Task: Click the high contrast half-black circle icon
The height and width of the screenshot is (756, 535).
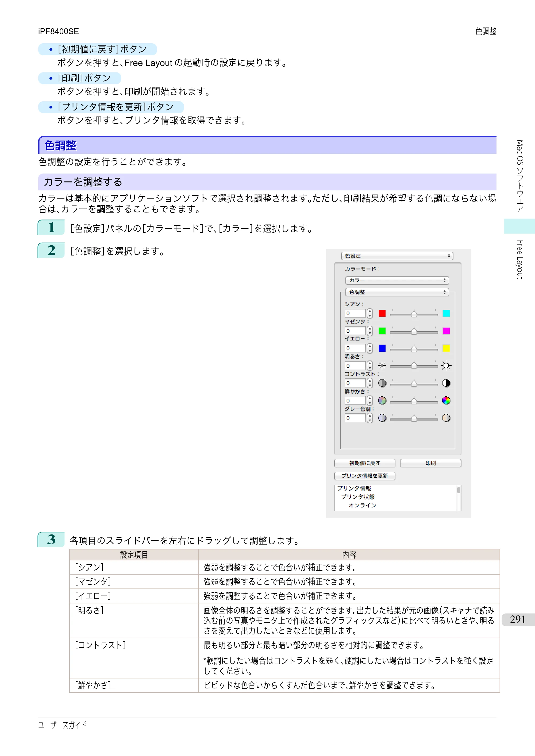Action: tap(446, 383)
